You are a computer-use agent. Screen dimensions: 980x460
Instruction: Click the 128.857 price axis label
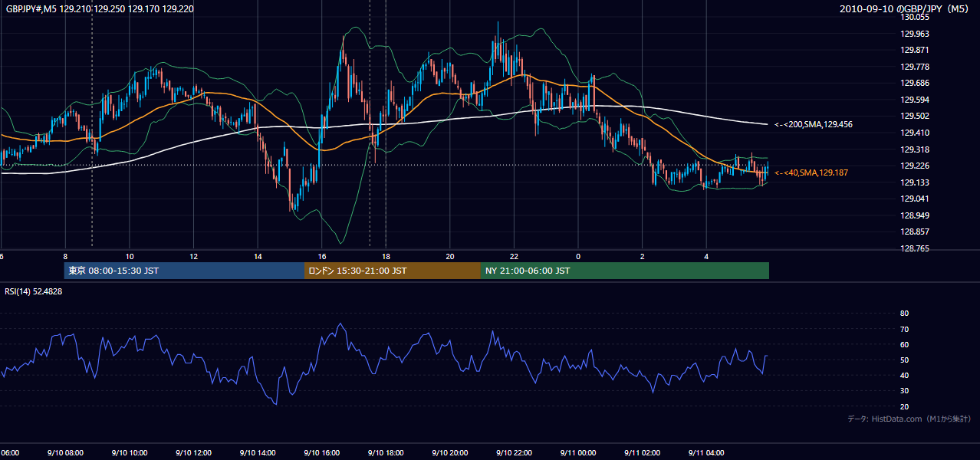click(916, 232)
